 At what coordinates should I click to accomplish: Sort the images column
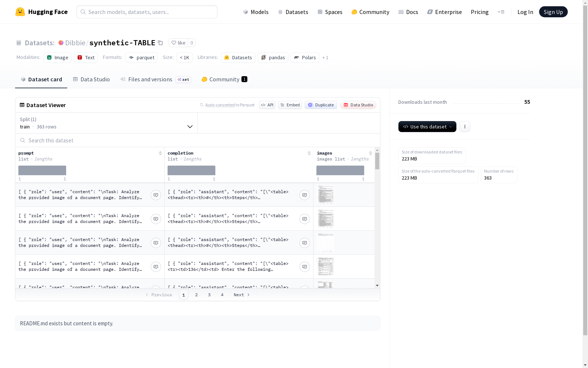coord(370,153)
